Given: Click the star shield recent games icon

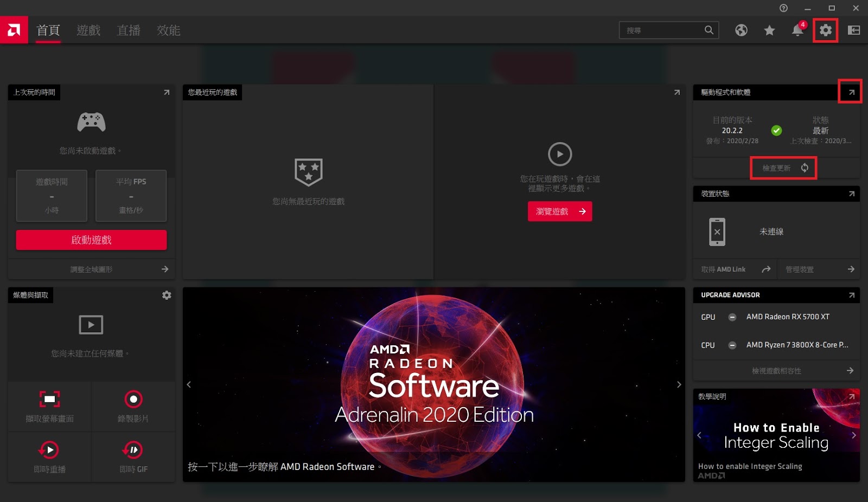Looking at the screenshot, I should 308,172.
